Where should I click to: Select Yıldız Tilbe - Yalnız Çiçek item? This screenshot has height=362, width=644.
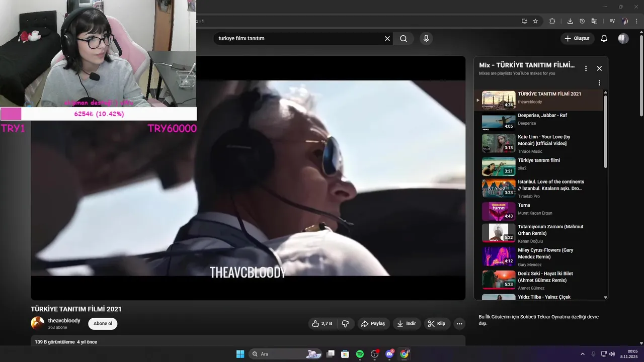538,297
